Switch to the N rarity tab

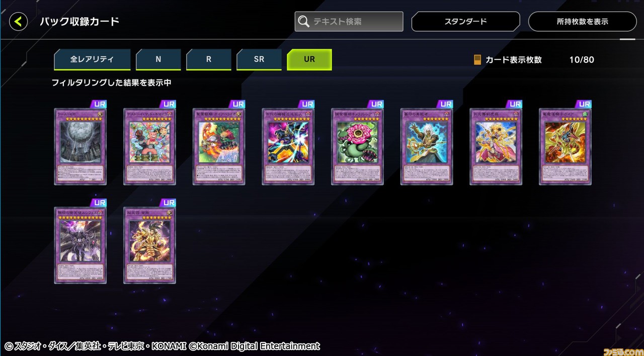(x=158, y=59)
